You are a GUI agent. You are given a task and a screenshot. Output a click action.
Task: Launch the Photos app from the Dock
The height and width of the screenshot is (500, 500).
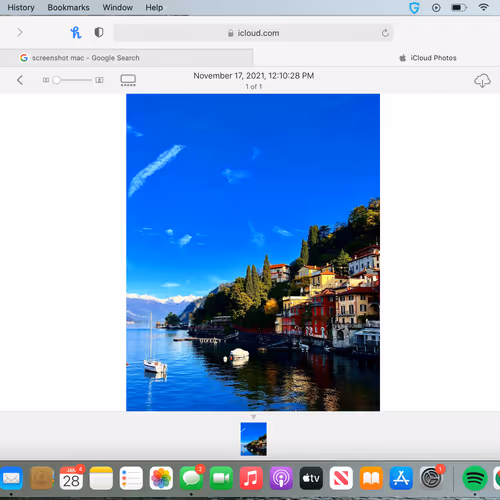pos(161,478)
